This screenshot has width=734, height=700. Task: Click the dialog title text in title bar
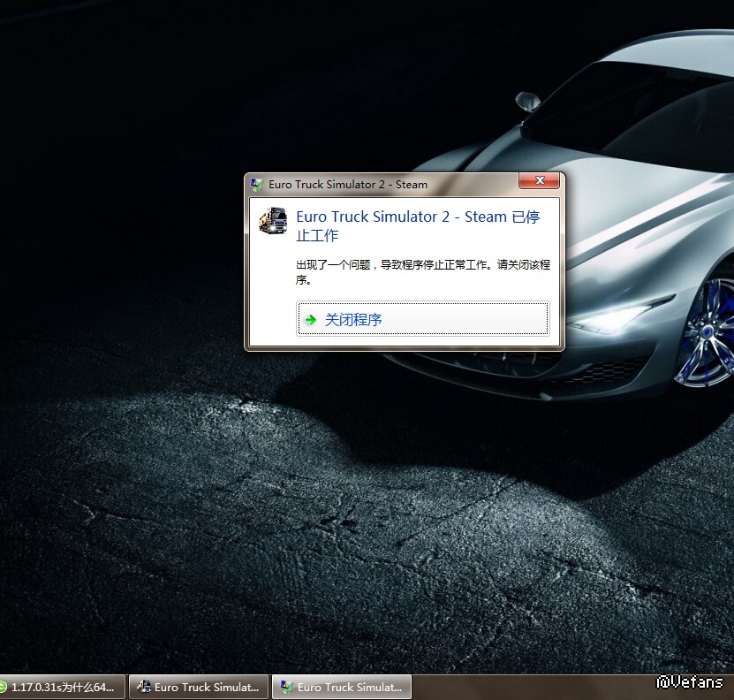(349, 185)
